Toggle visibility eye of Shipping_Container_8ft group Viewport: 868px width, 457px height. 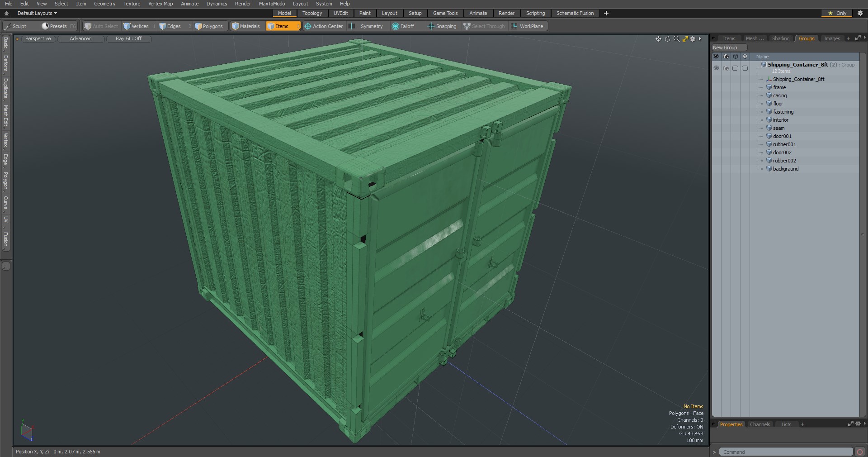716,68
